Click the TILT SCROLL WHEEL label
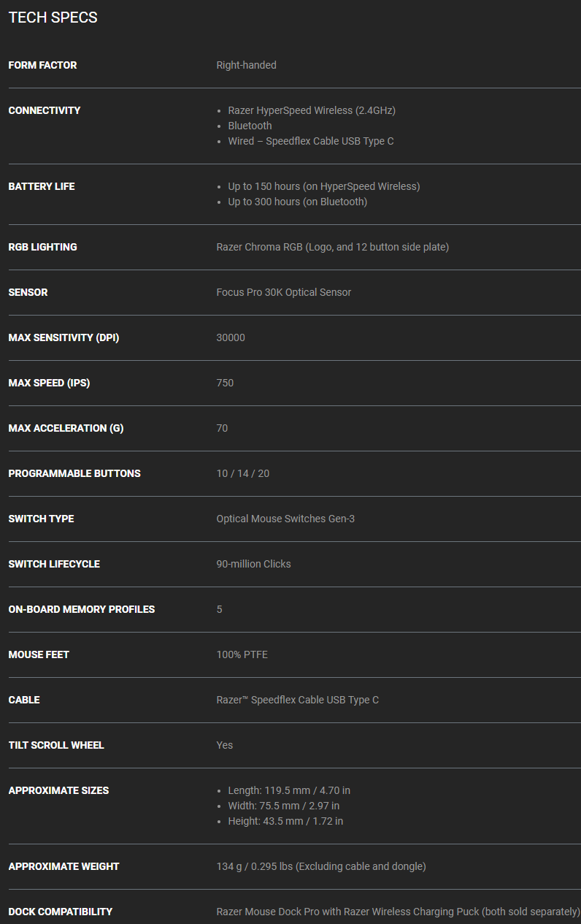Viewport: 581px width, 924px height. (56, 745)
